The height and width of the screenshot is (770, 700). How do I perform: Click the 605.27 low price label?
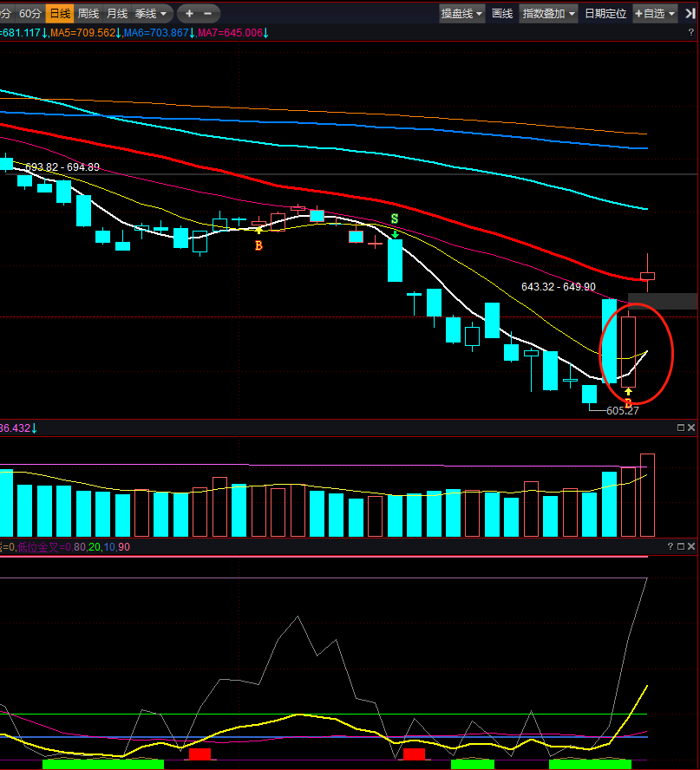coord(623,411)
